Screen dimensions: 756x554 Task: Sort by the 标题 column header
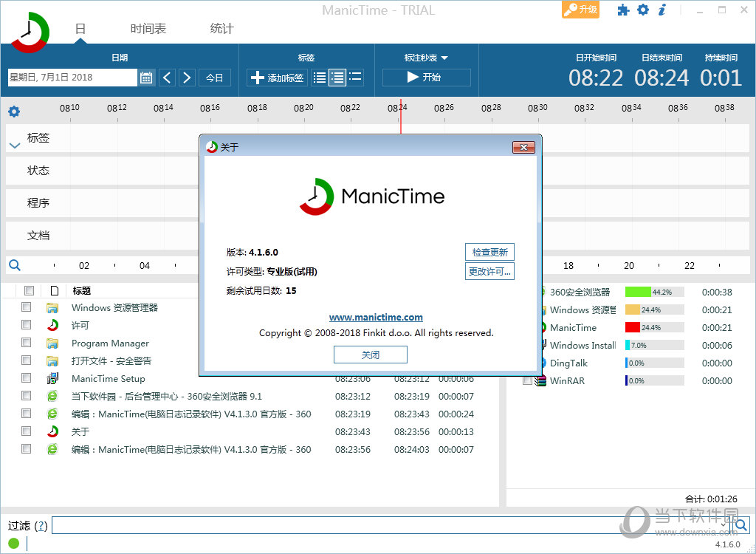click(x=82, y=290)
